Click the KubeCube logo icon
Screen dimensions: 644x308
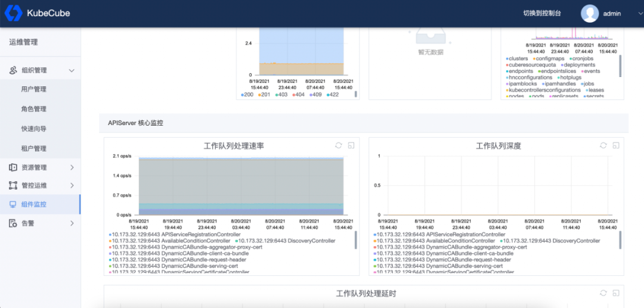[13, 13]
